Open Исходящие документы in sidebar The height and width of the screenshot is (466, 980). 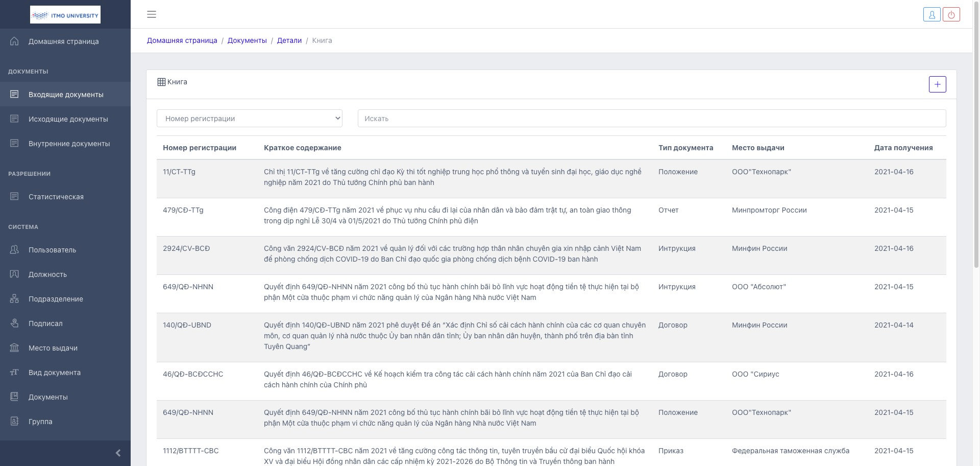click(x=68, y=119)
